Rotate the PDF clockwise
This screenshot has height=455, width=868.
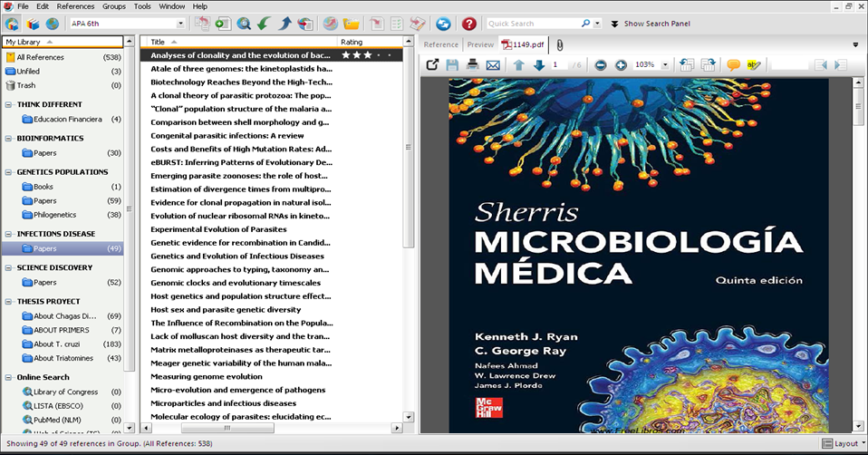point(708,64)
